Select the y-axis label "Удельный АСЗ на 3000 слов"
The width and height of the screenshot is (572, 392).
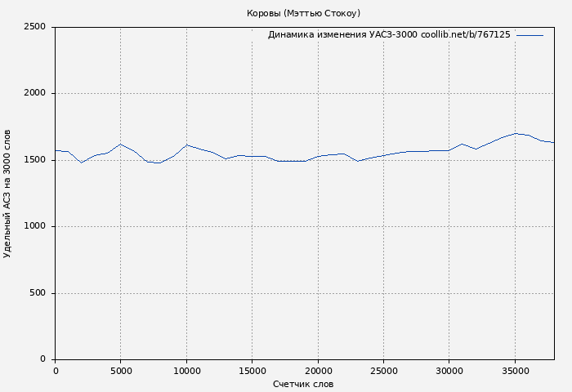pos(8,194)
